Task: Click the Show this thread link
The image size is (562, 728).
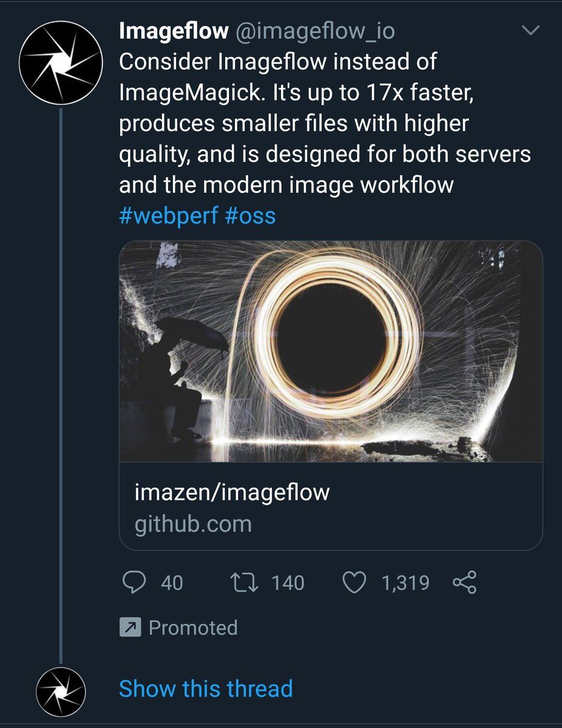Action: [x=206, y=689]
